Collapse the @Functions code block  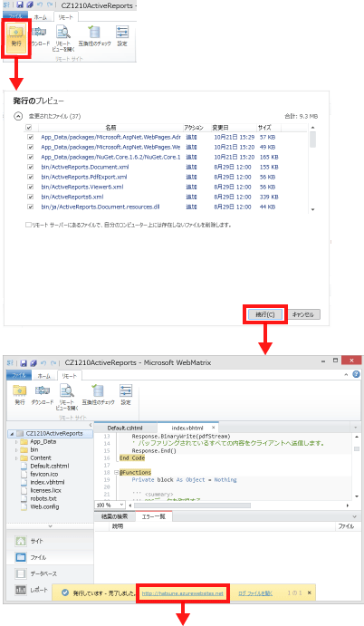(116, 472)
